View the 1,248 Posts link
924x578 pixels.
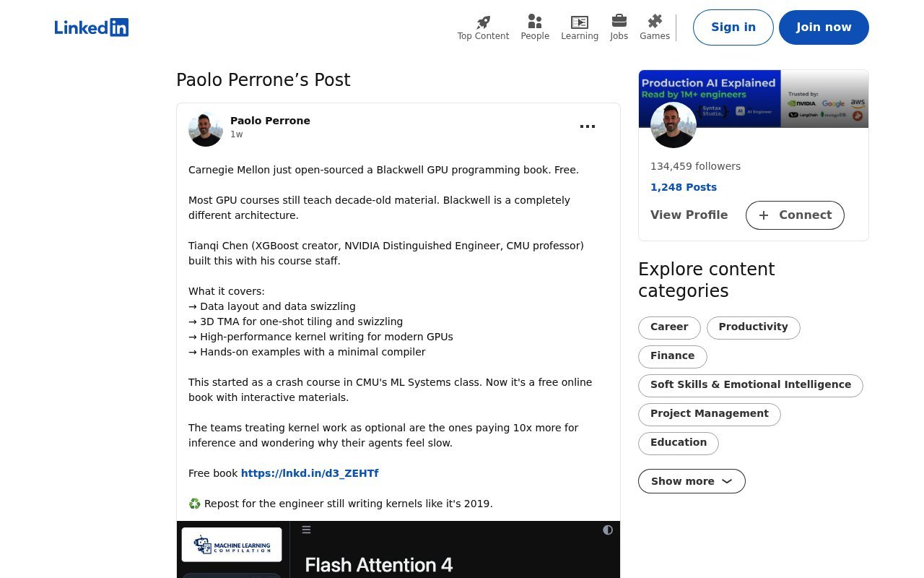(x=684, y=187)
